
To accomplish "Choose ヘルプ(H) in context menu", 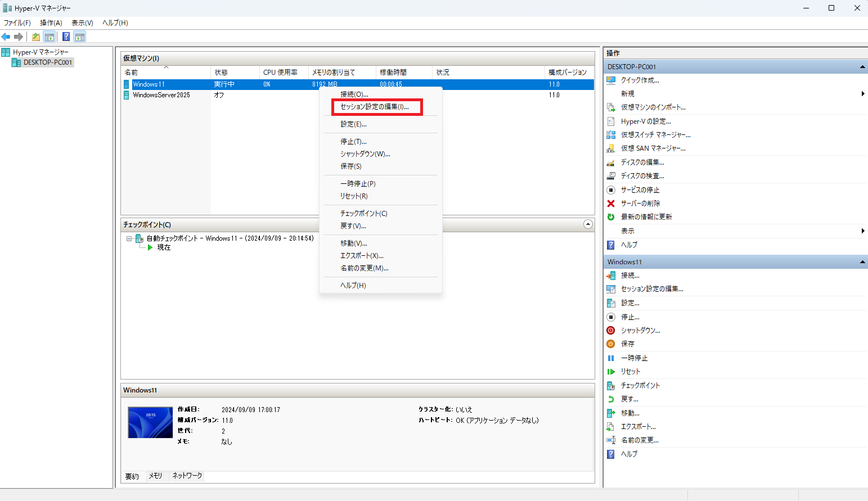I will [381, 286].
